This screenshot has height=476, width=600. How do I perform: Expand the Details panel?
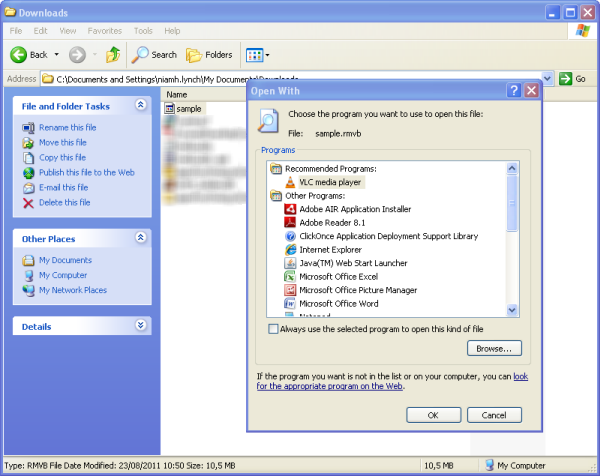(x=141, y=326)
